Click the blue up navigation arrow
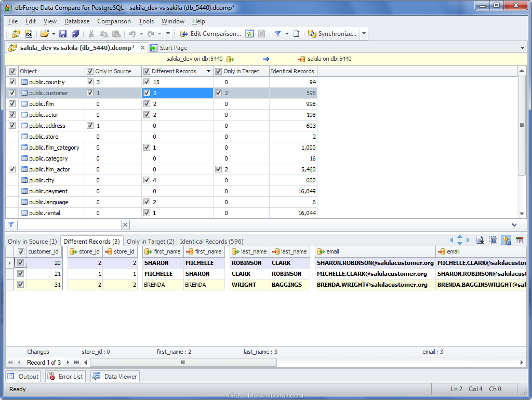Viewport: 532px width, 400px height. 460,237
